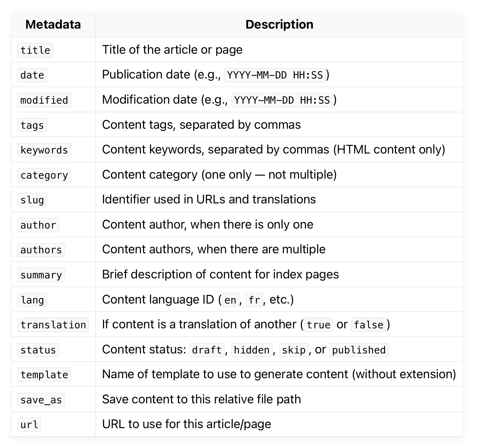The image size is (478, 448).
Task: Select the 'hidden' status value
Action: point(252,350)
